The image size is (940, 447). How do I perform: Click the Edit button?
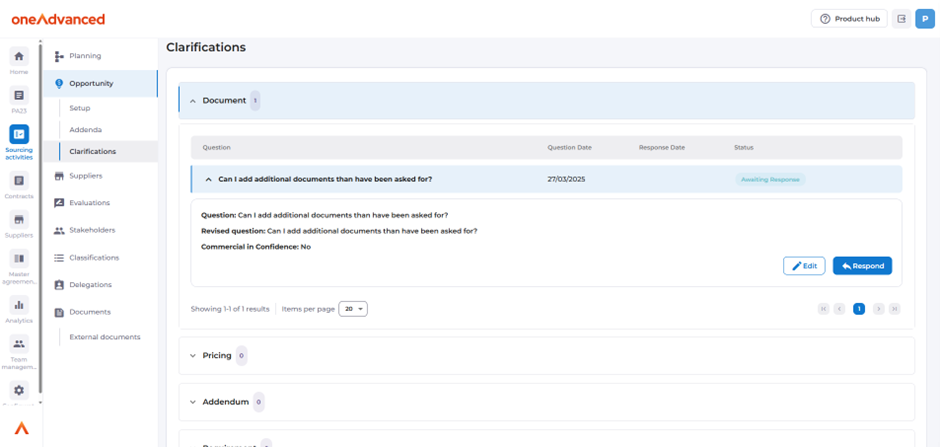804,266
